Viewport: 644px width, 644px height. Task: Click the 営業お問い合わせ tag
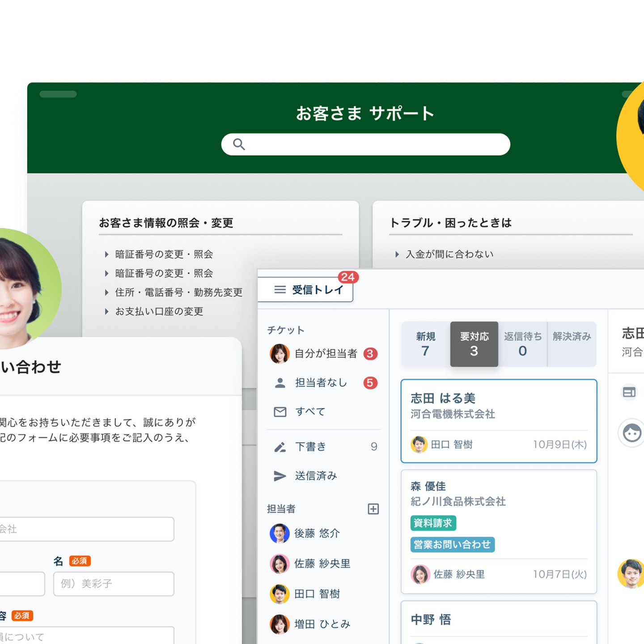point(453,545)
